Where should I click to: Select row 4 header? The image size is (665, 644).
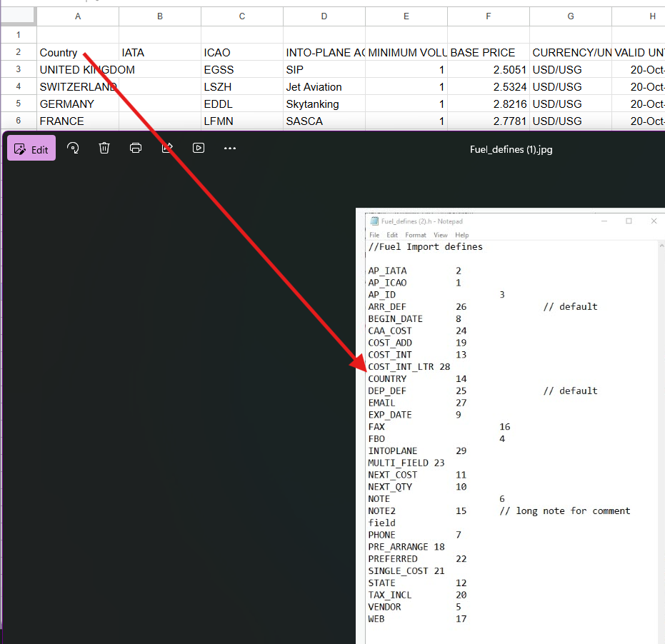pyautogui.click(x=18, y=86)
